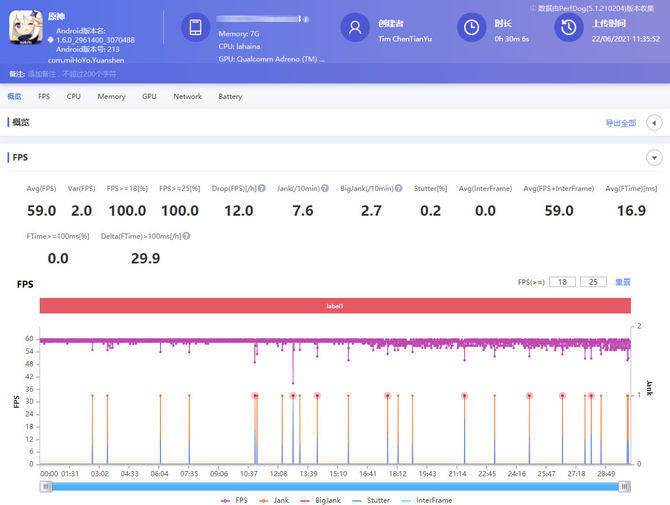Open help tooltip for BigJank metric
The height and width of the screenshot is (505, 670).
click(399, 188)
